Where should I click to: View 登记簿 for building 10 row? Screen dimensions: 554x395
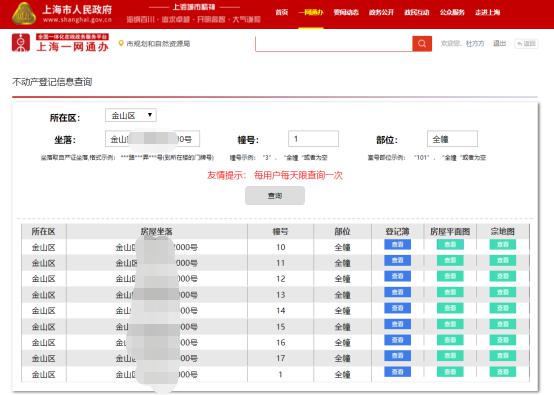tap(397, 244)
